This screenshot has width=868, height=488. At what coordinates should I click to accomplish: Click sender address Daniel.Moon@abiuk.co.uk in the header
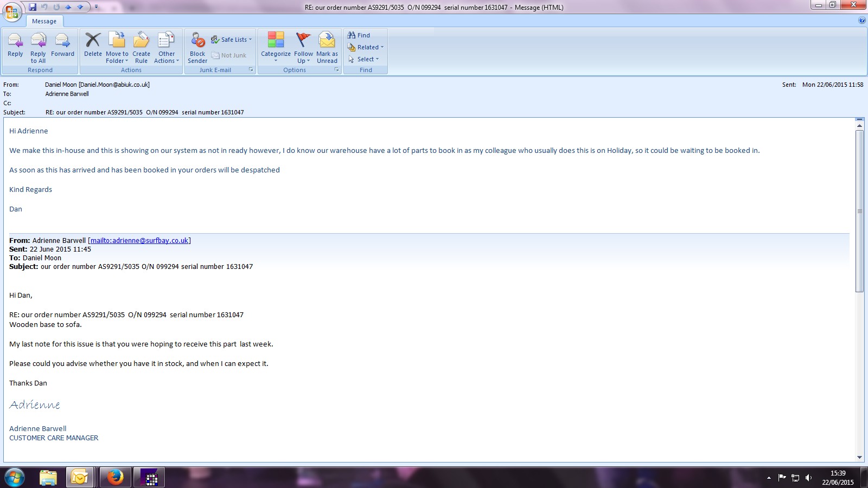click(115, 85)
